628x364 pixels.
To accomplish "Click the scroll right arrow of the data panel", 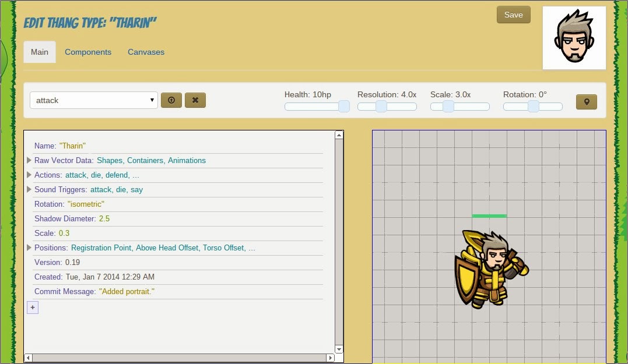I will coord(331,358).
